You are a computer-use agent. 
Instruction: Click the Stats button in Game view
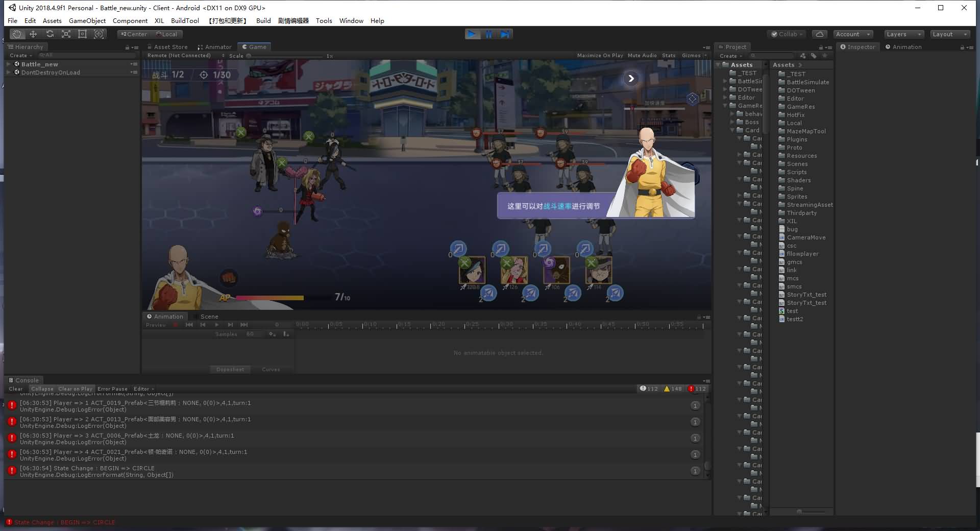[669, 56]
